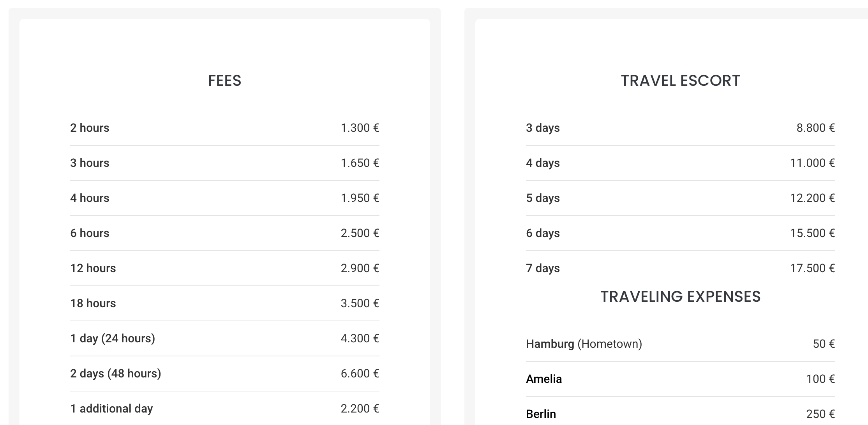
Task: Select the 4 hours row label
Action: [x=90, y=198]
